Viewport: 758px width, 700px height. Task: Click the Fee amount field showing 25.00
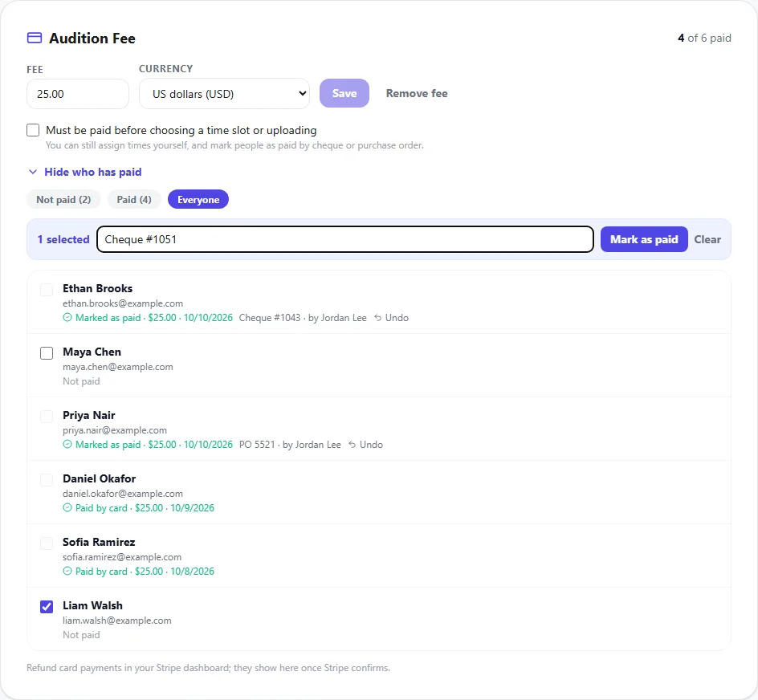(78, 94)
